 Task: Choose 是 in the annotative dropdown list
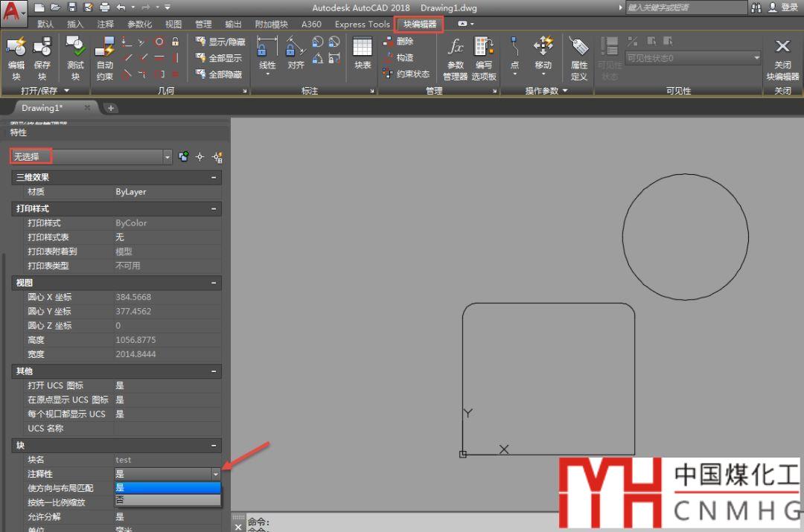pyautogui.click(x=167, y=487)
